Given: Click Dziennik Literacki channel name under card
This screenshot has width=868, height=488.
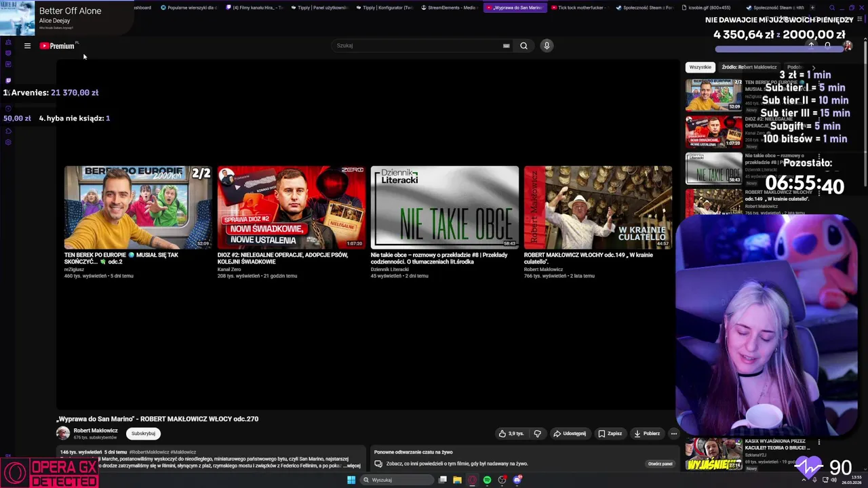Looking at the screenshot, I should (x=390, y=269).
